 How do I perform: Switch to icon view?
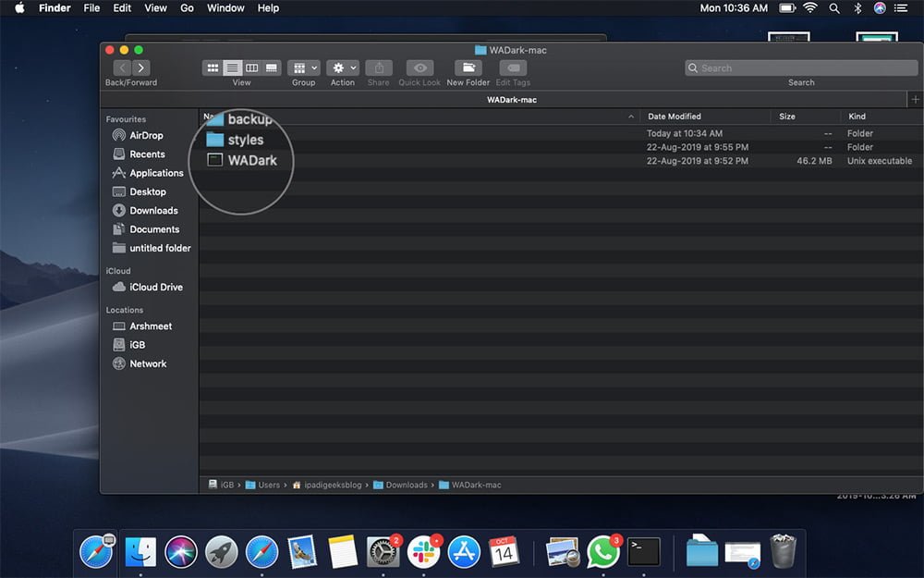213,68
